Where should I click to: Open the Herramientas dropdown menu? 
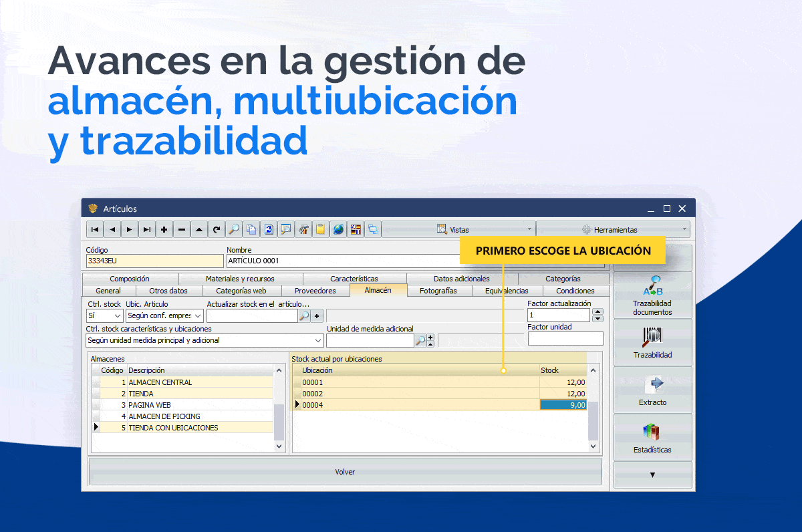tap(613, 230)
